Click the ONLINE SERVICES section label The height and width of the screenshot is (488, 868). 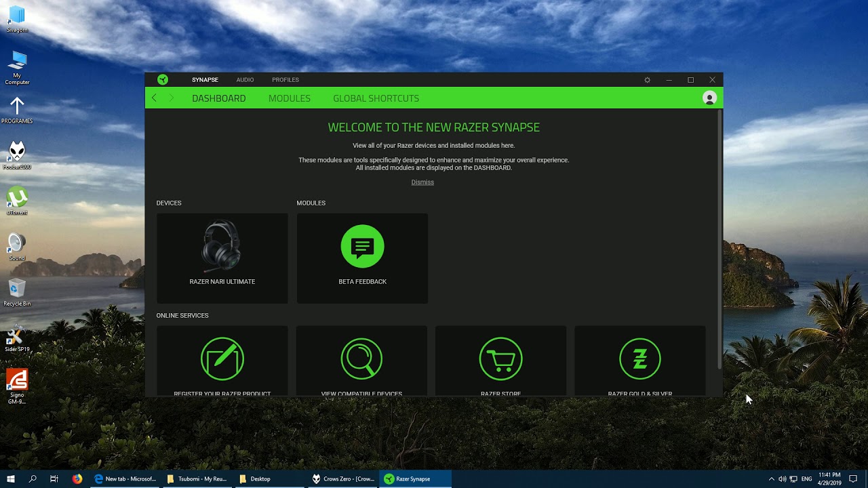point(182,316)
